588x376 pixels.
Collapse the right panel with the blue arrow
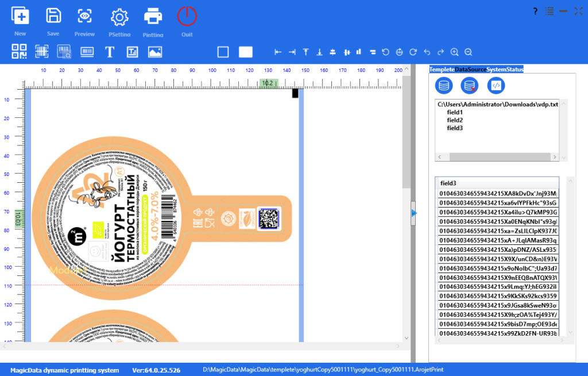coord(413,213)
